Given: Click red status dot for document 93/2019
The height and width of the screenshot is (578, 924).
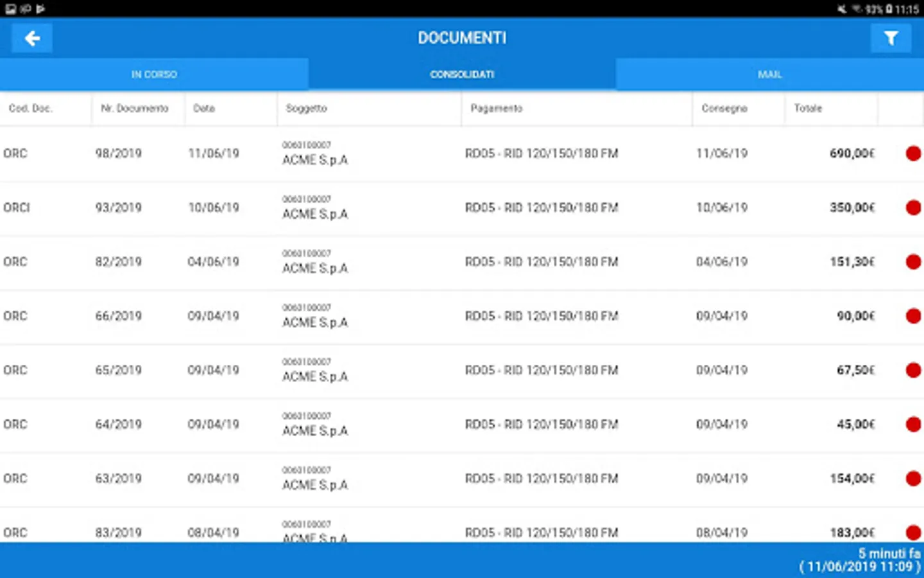Looking at the screenshot, I should point(913,207).
